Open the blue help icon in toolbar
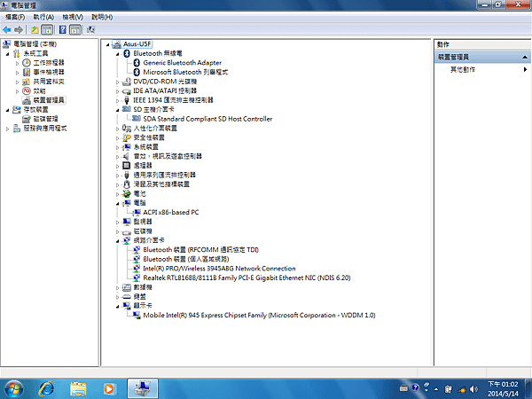 tap(63, 30)
